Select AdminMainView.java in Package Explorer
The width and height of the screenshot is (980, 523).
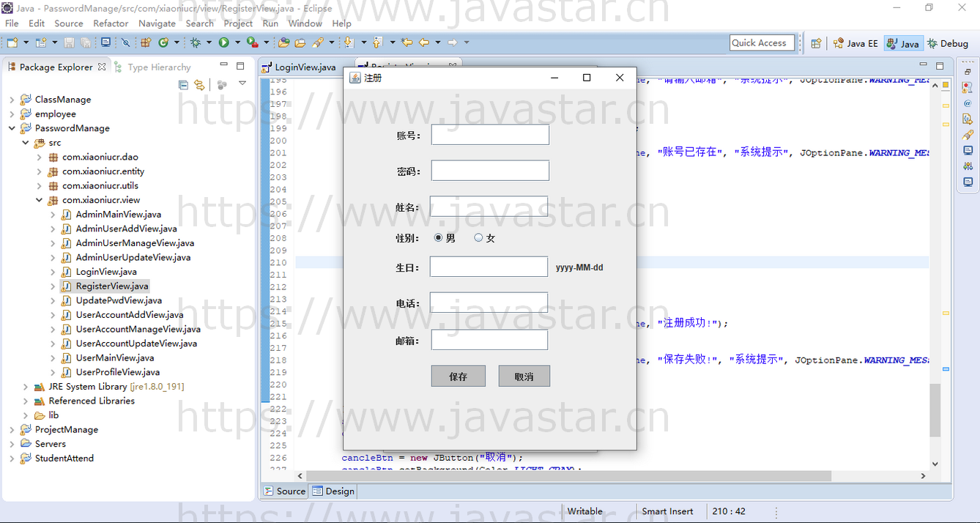pos(118,215)
